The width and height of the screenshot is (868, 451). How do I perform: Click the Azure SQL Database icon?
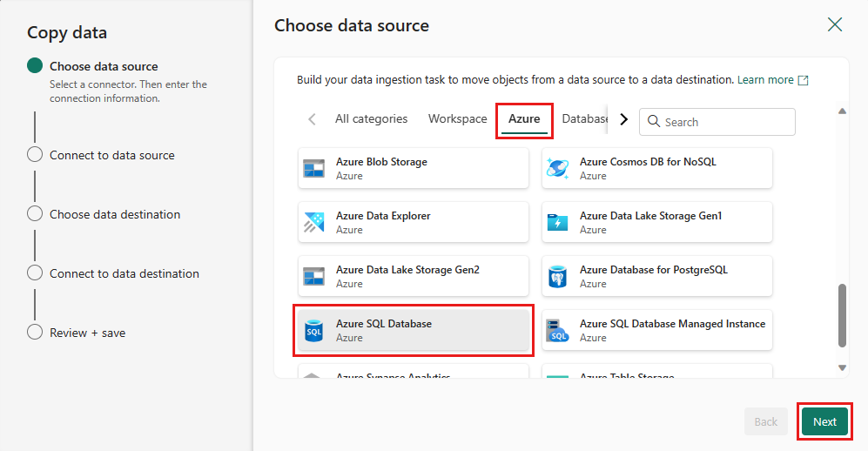[313, 331]
